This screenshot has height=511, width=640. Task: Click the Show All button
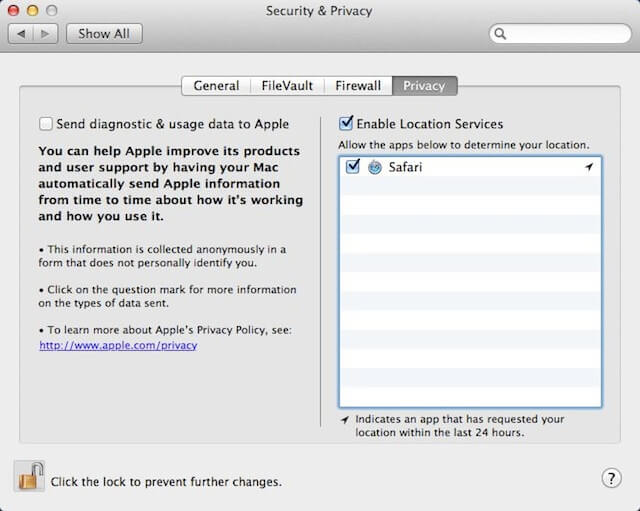tap(104, 33)
